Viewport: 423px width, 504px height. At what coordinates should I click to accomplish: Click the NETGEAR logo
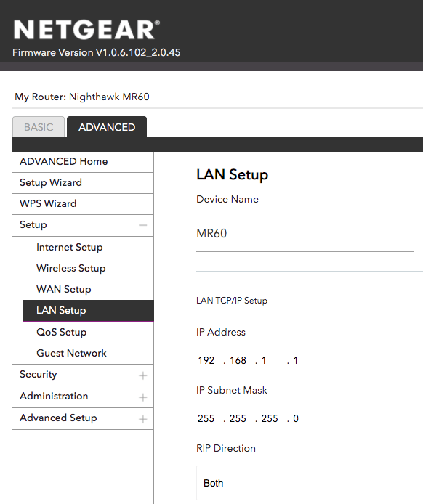(86, 30)
